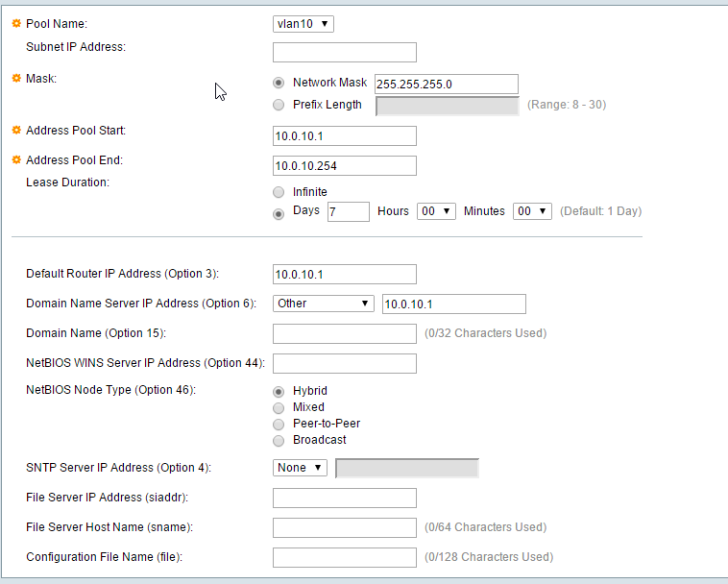
Task: Click the Address Pool Start field
Action: [345, 136]
